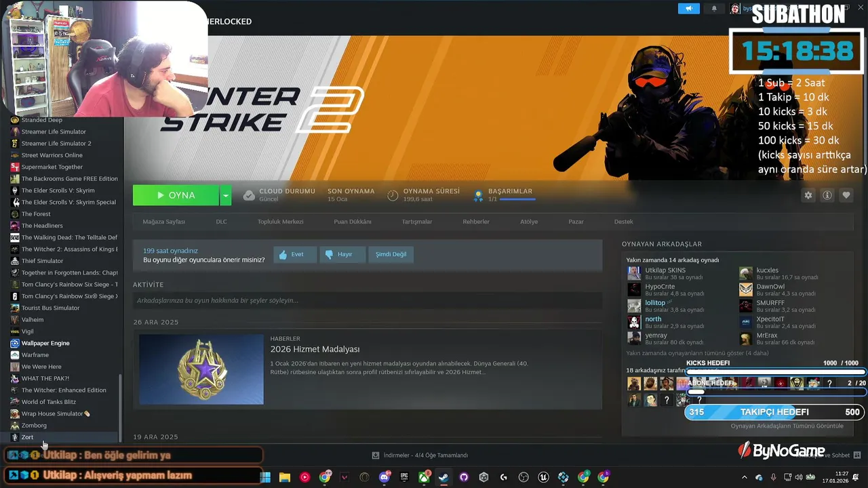Show all recently playing friends link
The height and width of the screenshot is (488, 868).
697,353
